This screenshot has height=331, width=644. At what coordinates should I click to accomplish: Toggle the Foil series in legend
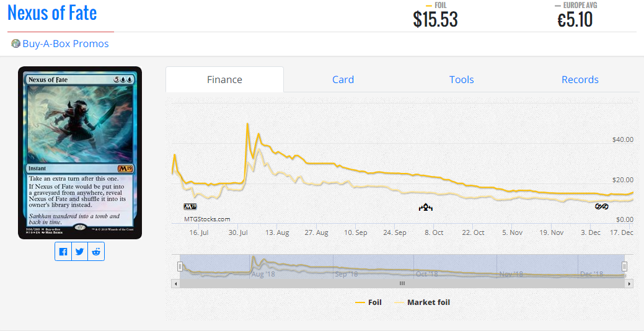click(368, 302)
